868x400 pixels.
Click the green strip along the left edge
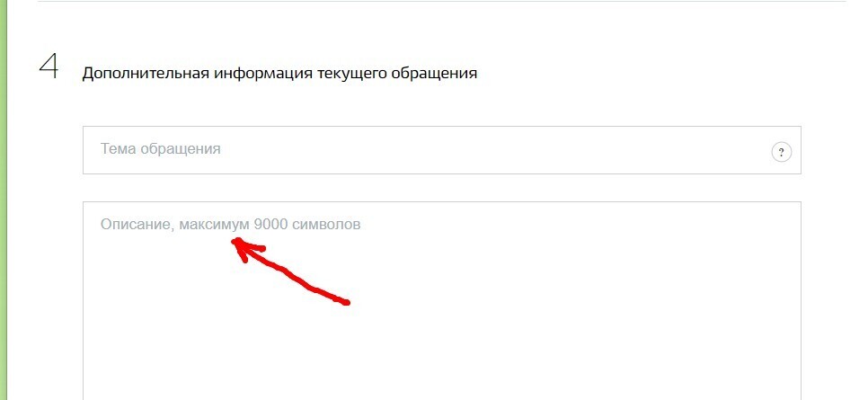[x=4, y=200]
